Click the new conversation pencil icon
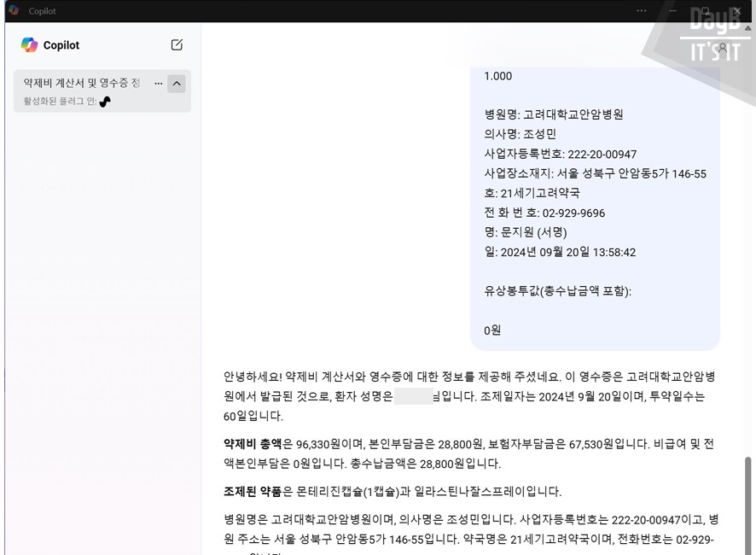756x555 pixels. coord(177,44)
